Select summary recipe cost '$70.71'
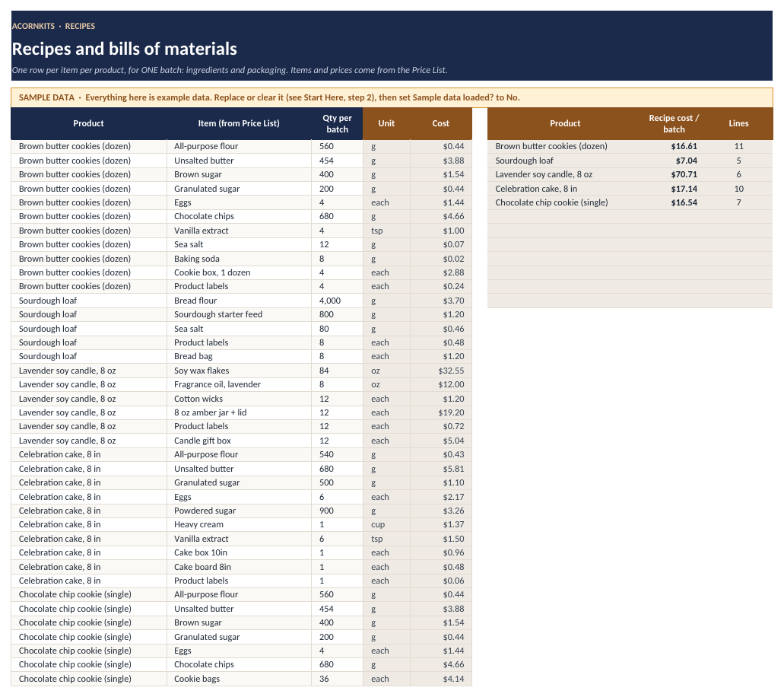 click(674, 174)
